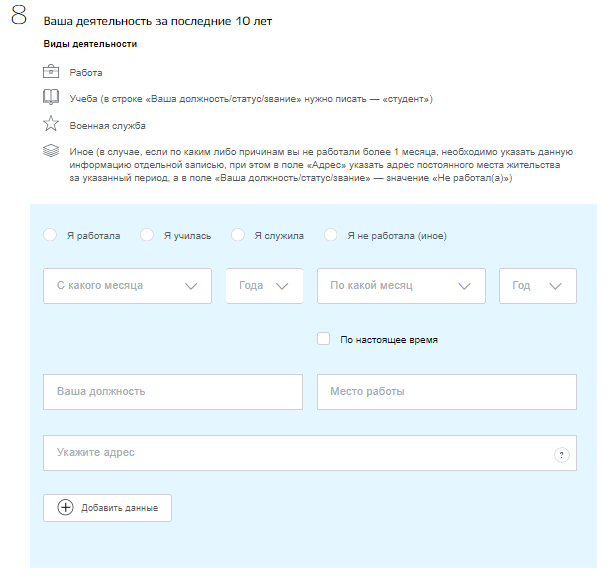Image resolution: width=613 pixels, height=584 pixels.
Task: Open the С какого месяца dropdown
Action: pyautogui.click(x=127, y=286)
